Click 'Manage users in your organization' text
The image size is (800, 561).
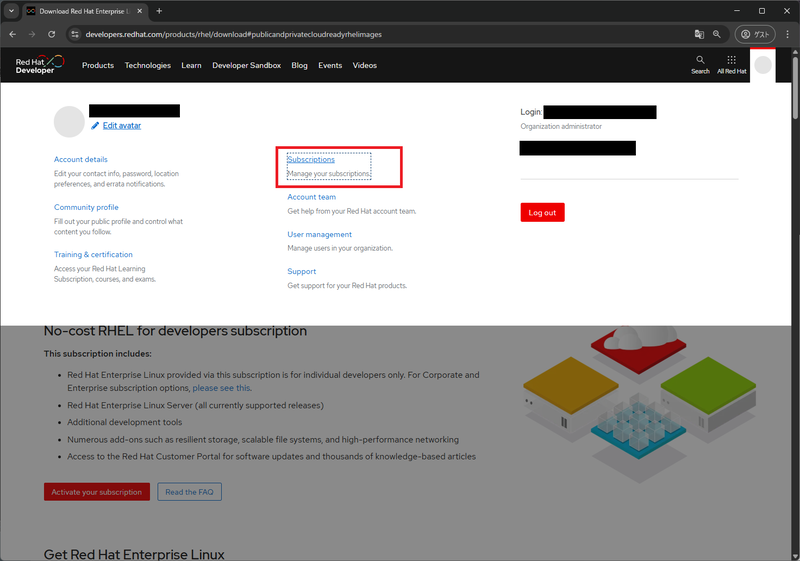point(340,248)
